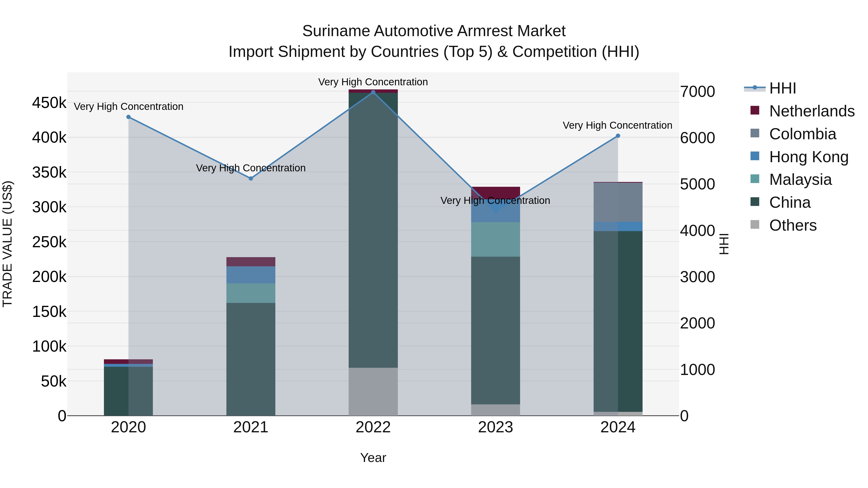Select the 2023 HHI data point
Viewport: 868px width, 488px height.
pyautogui.click(x=495, y=211)
